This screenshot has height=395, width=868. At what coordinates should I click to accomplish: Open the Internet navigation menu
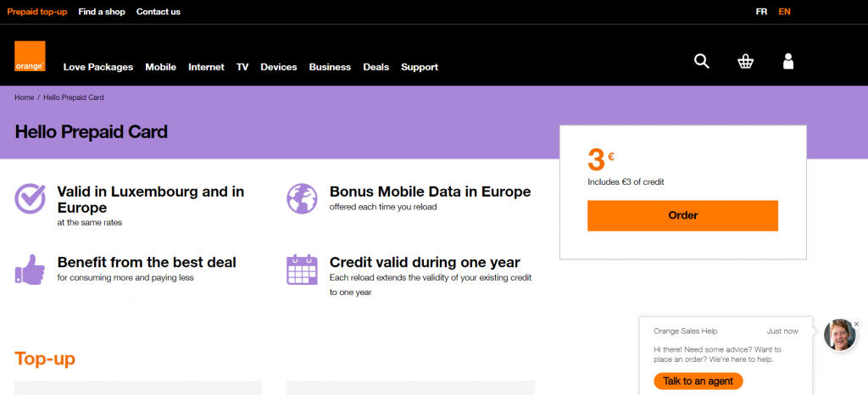click(207, 67)
